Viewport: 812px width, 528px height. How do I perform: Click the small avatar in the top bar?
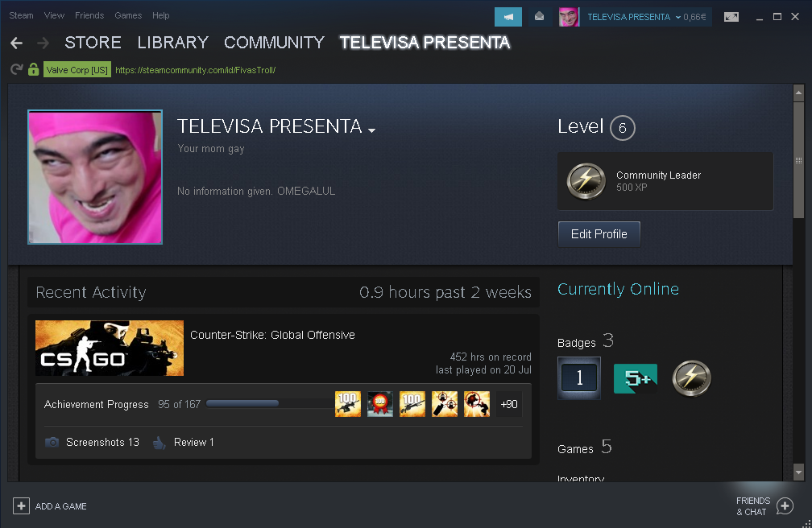pos(569,17)
